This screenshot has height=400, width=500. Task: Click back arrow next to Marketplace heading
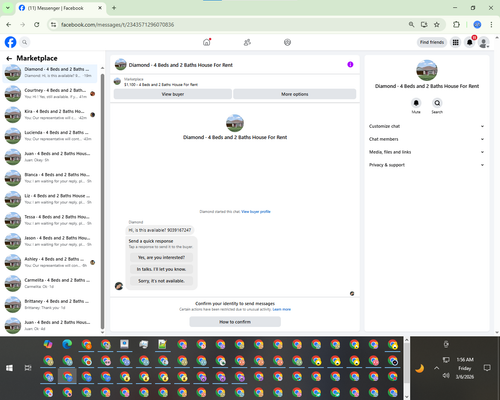tap(9, 59)
